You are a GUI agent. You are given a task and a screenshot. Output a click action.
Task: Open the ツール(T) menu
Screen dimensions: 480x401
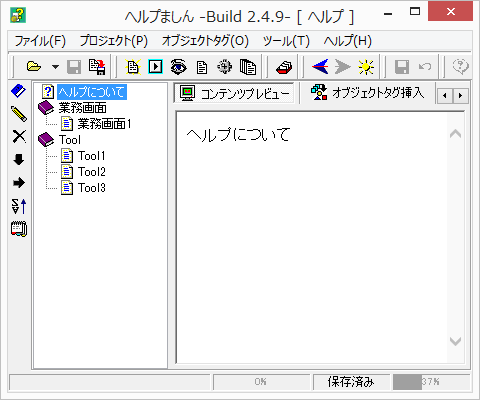pyautogui.click(x=286, y=41)
